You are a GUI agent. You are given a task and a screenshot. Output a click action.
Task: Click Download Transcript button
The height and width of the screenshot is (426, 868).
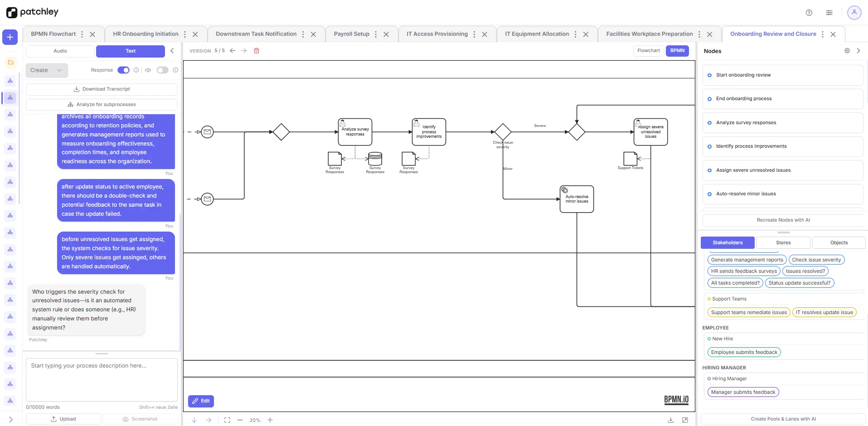[102, 89]
